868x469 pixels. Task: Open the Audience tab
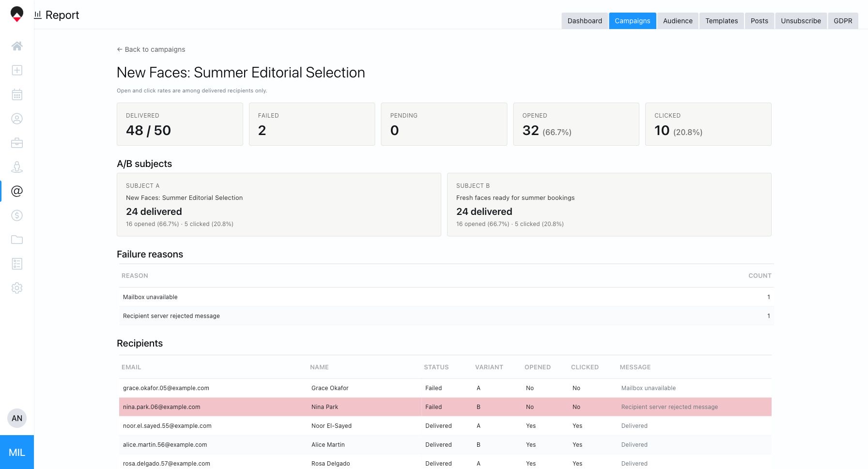[678, 21]
